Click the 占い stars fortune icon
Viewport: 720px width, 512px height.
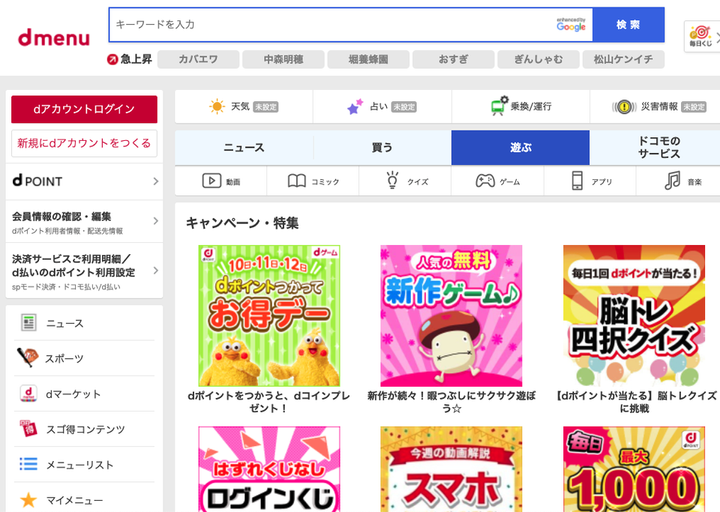[x=354, y=107]
